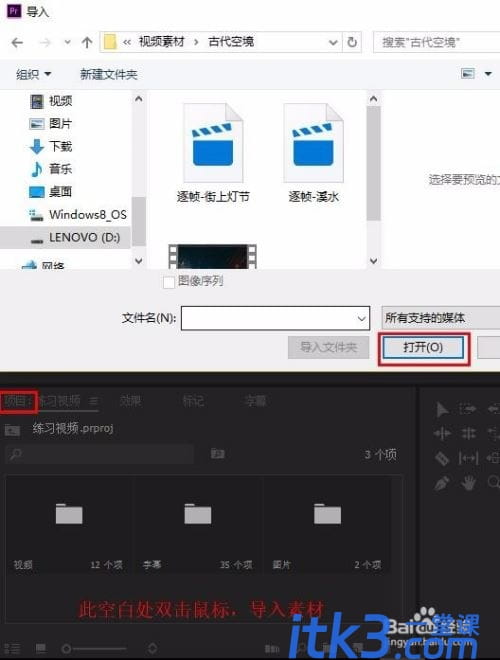Expand 文件名 combo box arrow

[361, 319]
